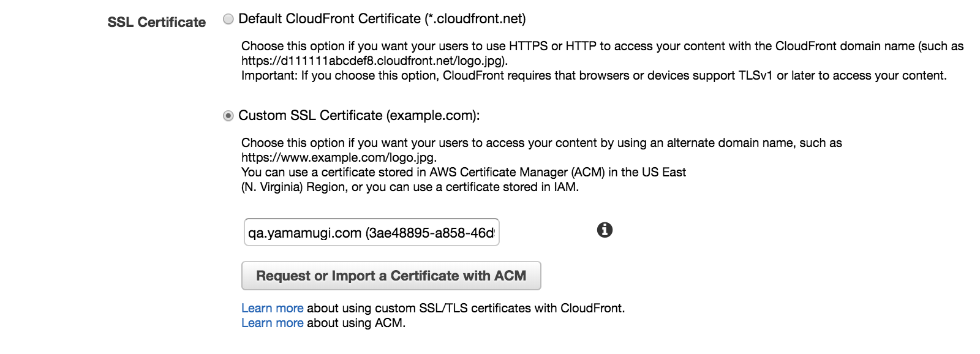
Task: Click the https://www.example.com/logo.jpg example URL
Action: [339, 157]
